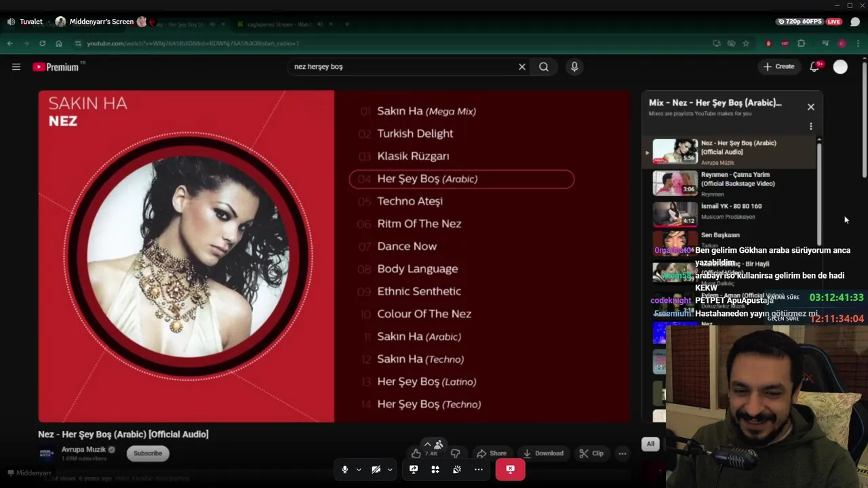The width and height of the screenshot is (868, 488).
Task: Click the share screen icon
Action: pyautogui.click(x=414, y=469)
